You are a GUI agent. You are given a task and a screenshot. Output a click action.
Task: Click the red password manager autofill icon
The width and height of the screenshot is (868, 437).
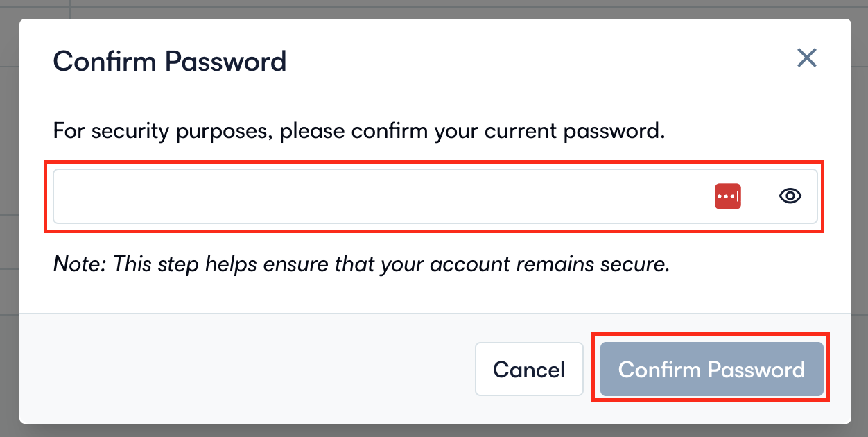[x=727, y=196]
